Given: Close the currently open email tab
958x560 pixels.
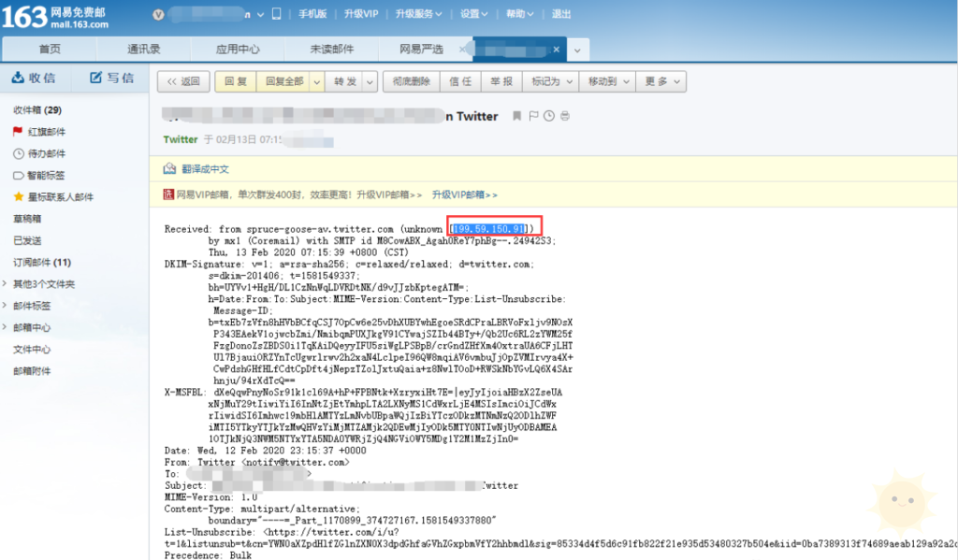Looking at the screenshot, I should pos(556,50).
